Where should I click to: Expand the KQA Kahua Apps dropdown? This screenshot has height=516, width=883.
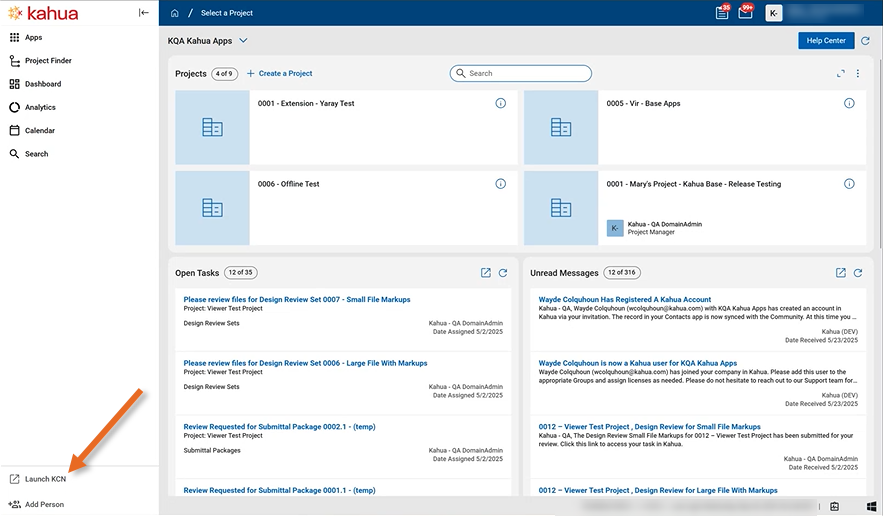tap(243, 41)
